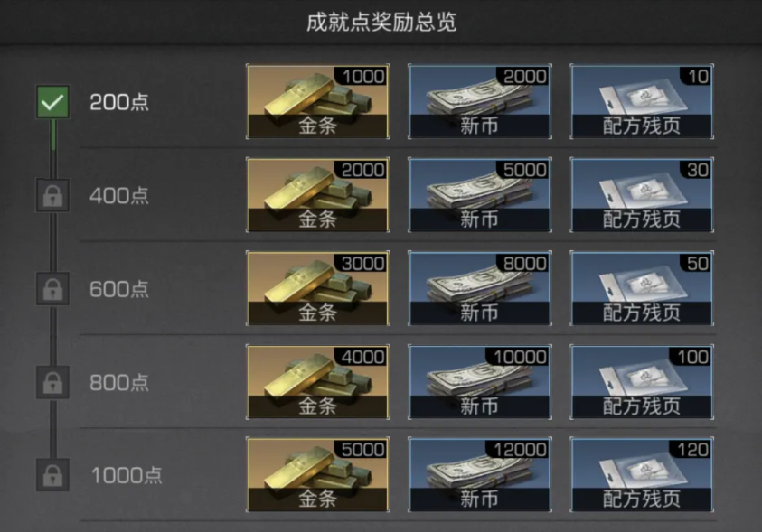
Task: Select the 2000 新币 cash reward
Action: (480, 101)
